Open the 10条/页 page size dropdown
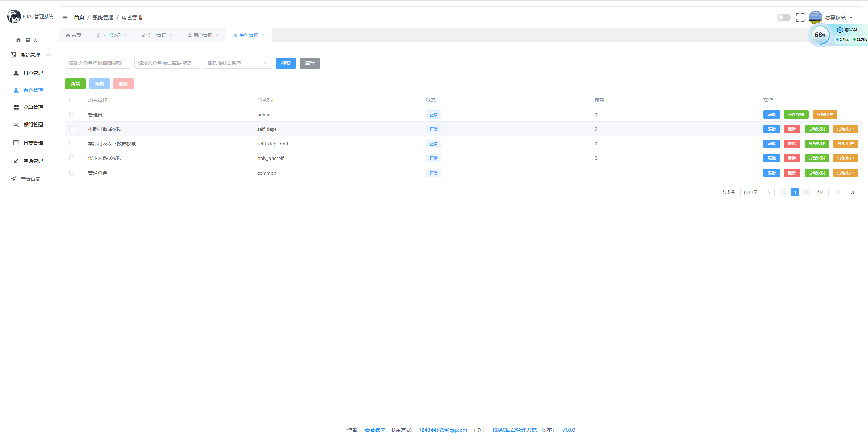868x445 pixels. 757,192
